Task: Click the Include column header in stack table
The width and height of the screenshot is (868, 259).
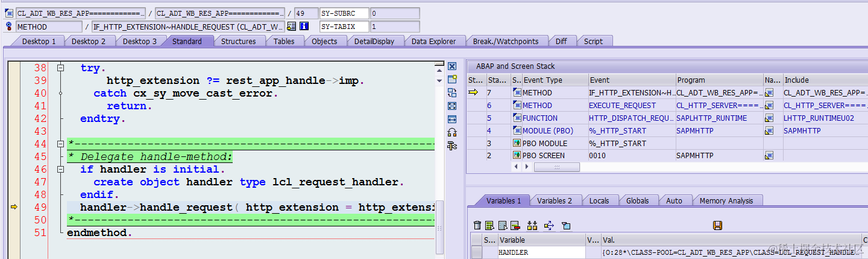Action: click(825, 80)
